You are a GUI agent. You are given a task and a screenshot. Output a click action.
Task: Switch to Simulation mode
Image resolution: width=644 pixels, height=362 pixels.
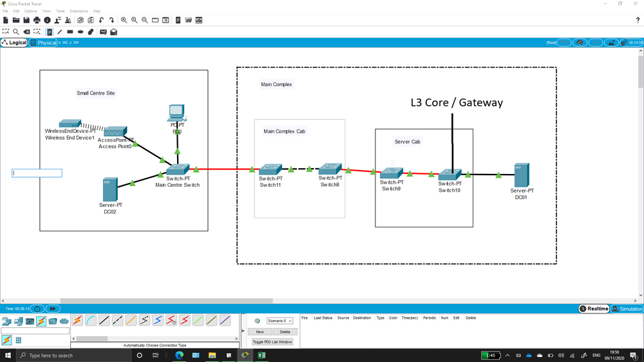pos(627,309)
